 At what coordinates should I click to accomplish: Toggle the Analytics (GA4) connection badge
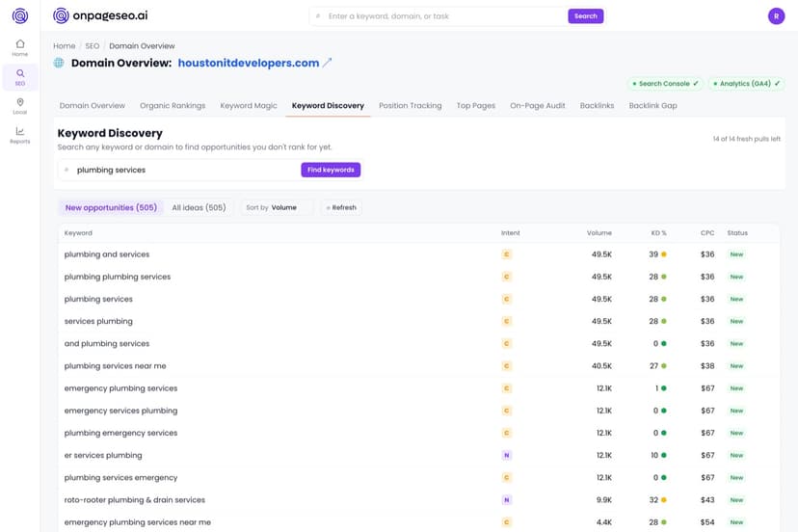(x=746, y=84)
